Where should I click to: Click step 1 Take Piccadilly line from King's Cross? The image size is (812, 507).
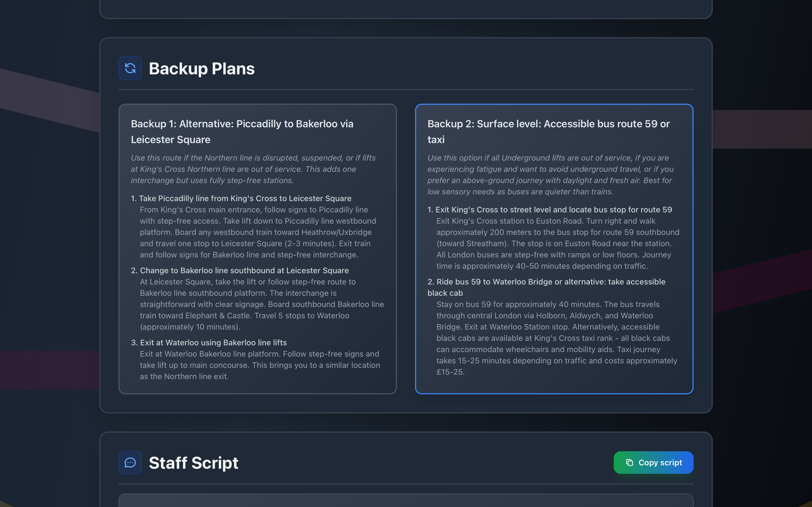pos(245,199)
